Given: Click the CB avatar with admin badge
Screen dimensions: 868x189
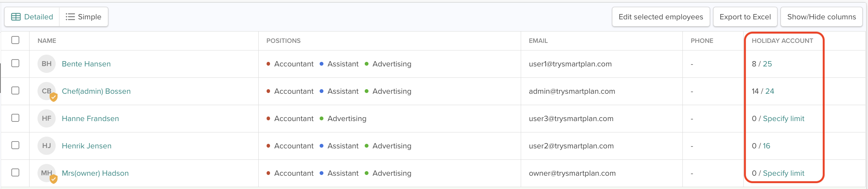Looking at the screenshot, I should point(47,91).
